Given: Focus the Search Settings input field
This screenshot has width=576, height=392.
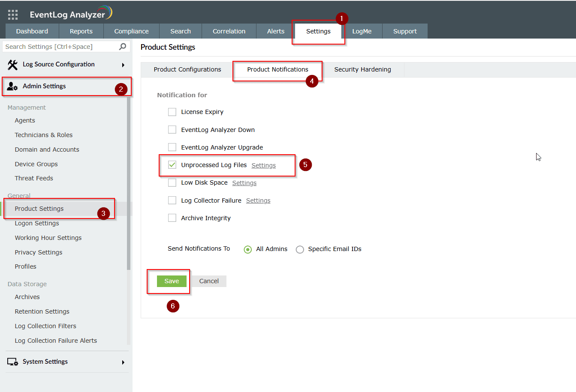Looking at the screenshot, I should (x=61, y=47).
